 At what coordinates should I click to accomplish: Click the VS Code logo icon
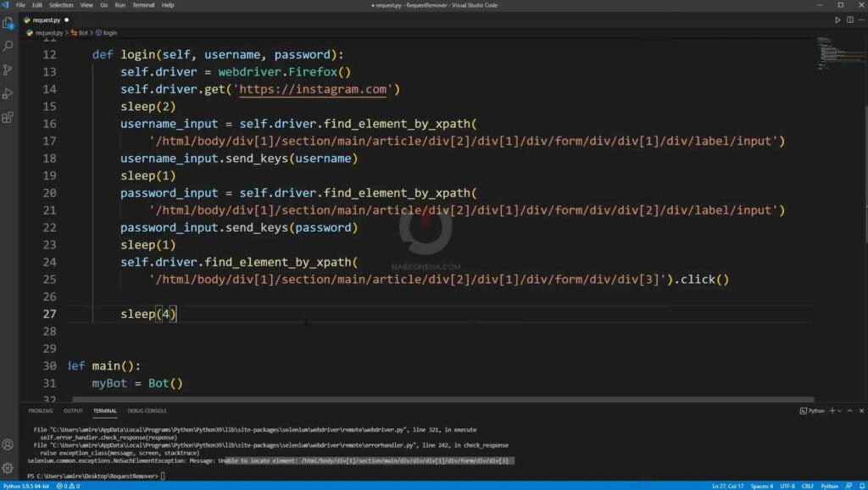(x=6, y=5)
